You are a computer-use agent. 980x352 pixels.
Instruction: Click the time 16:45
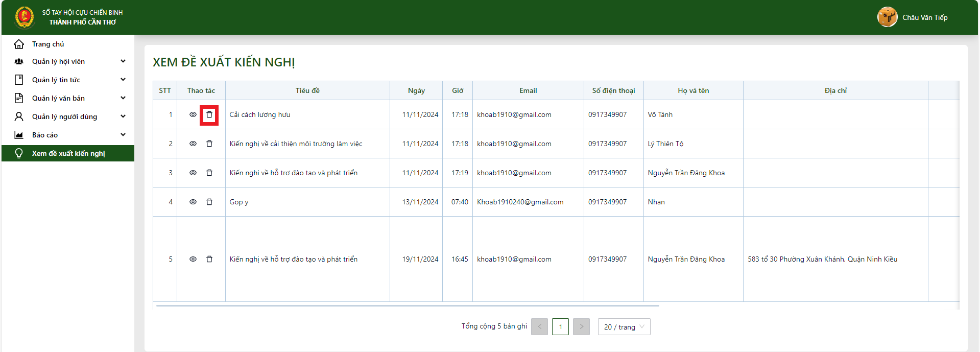[x=460, y=259]
